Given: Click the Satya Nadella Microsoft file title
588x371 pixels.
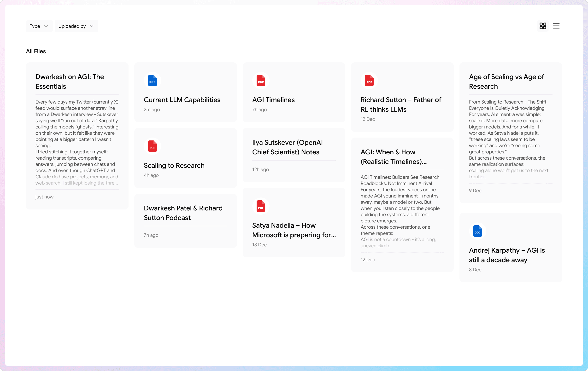Looking at the screenshot, I should [294, 230].
